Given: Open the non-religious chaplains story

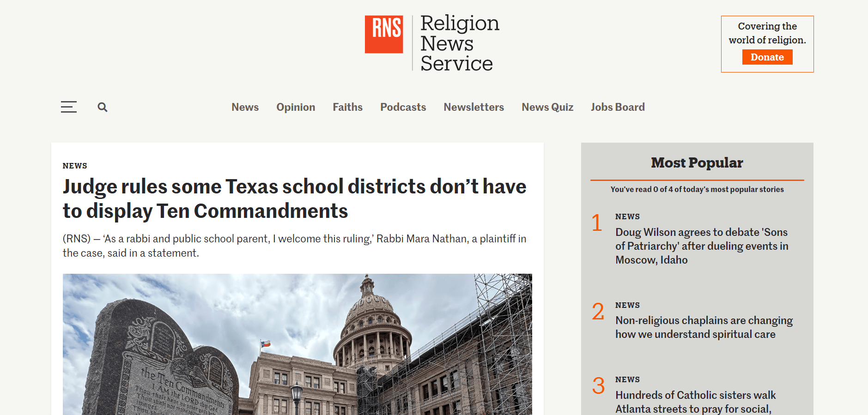Looking at the screenshot, I should tap(704, 327).
